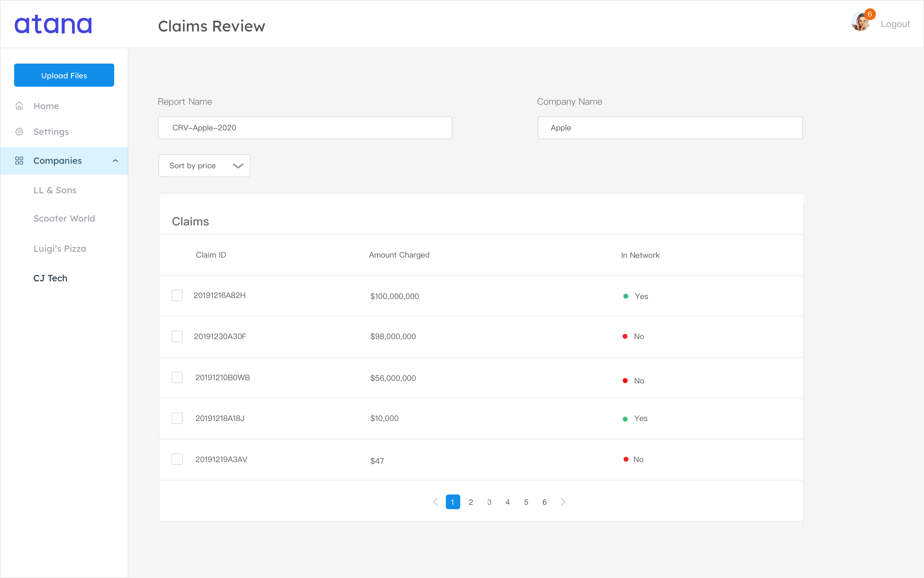
Task: Click the $10,000 amount
Action: (x=384, y=418)
